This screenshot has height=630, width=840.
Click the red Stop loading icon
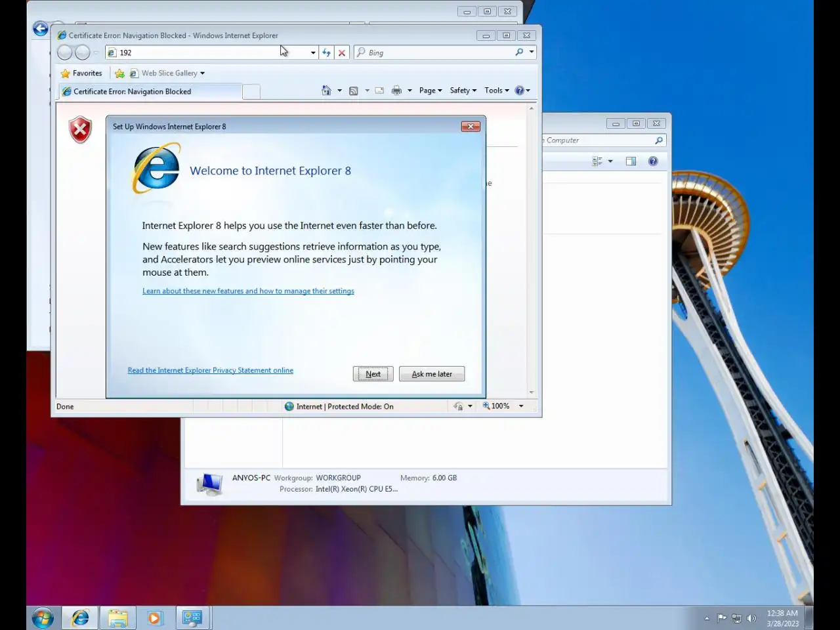[341, 52]
